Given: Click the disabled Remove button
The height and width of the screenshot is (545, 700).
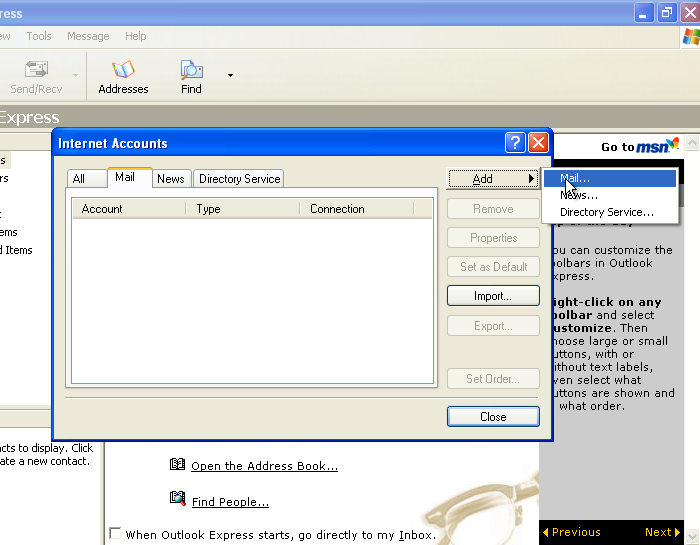Looking at the screenshot, I should tap(493, 209).
